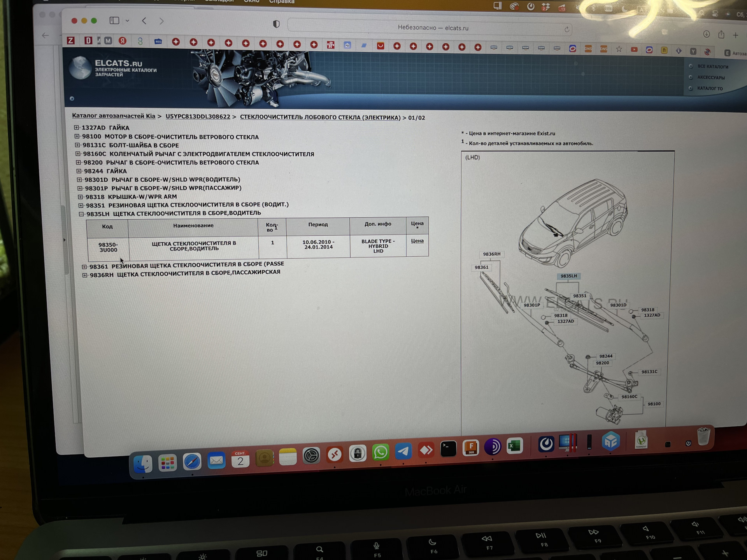747x560 pixels.
Task: Open СТЕКЛООЧИСТИТЕЛЬ ЛОБОВОГО СТЕКЛА breadcrumb link
Action: 320,117
